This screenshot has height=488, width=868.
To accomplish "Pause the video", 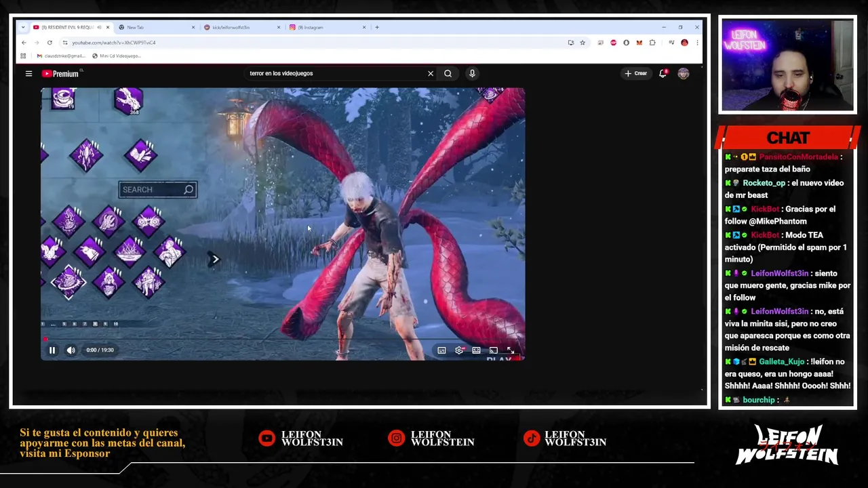I will click(52, 350).
